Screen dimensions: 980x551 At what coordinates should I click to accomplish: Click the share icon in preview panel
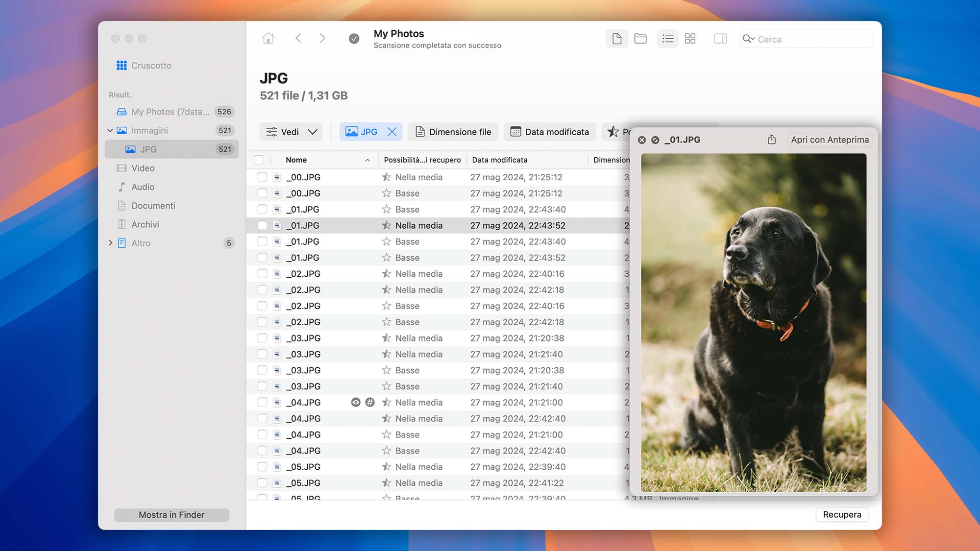[x=772, y=140]
